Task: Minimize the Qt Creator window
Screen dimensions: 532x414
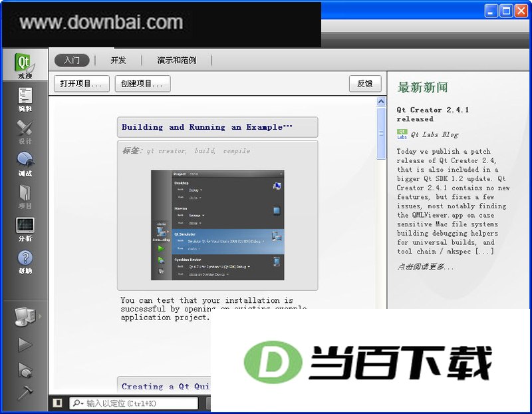Action: [491, 11]
